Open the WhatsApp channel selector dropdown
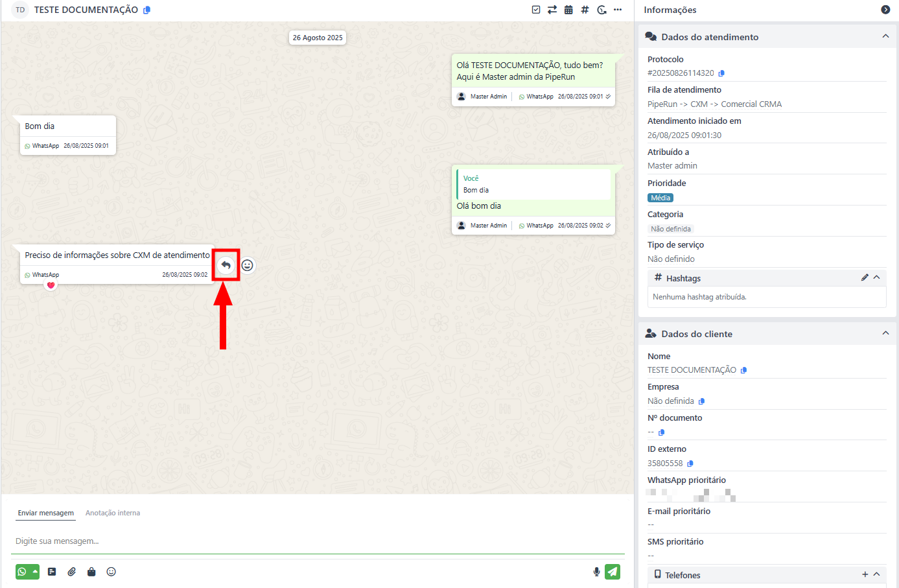Screen dimensions: 899x588 tap(35, 572)
